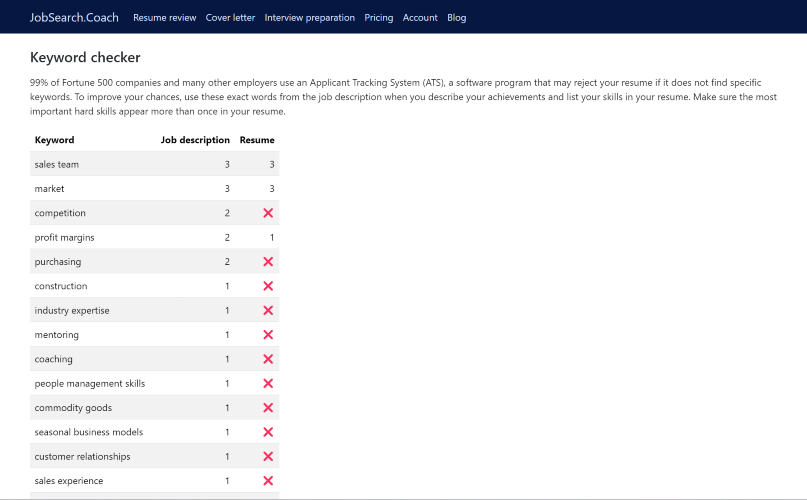
Task: Select the 'purchasing' keyword
Action: click(58, 262)
